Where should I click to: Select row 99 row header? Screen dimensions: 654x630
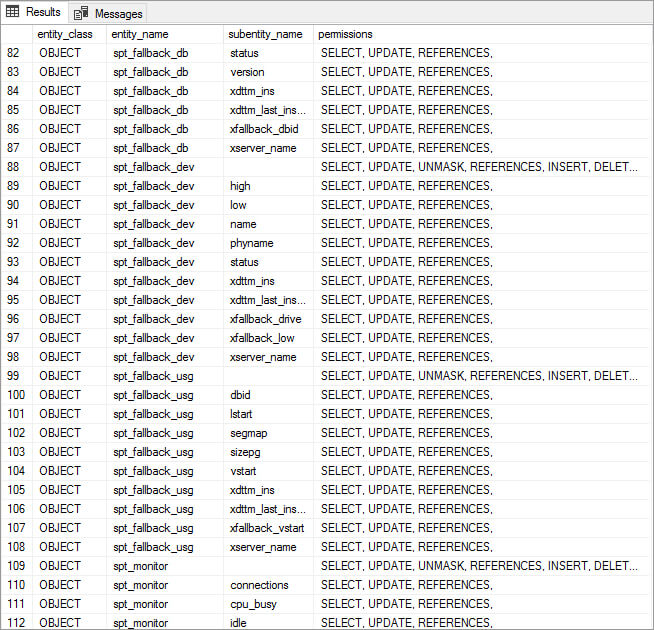[x=16, y=376]
